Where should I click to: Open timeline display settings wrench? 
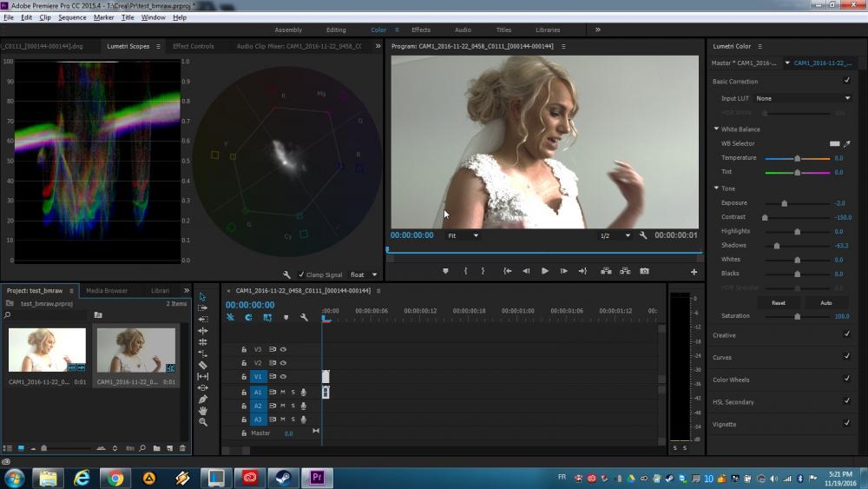(x=304, y=317)
